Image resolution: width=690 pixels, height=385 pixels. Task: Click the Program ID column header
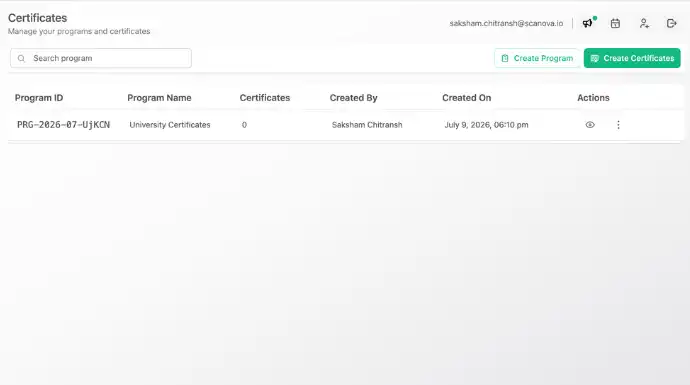(x=39, y=98)
